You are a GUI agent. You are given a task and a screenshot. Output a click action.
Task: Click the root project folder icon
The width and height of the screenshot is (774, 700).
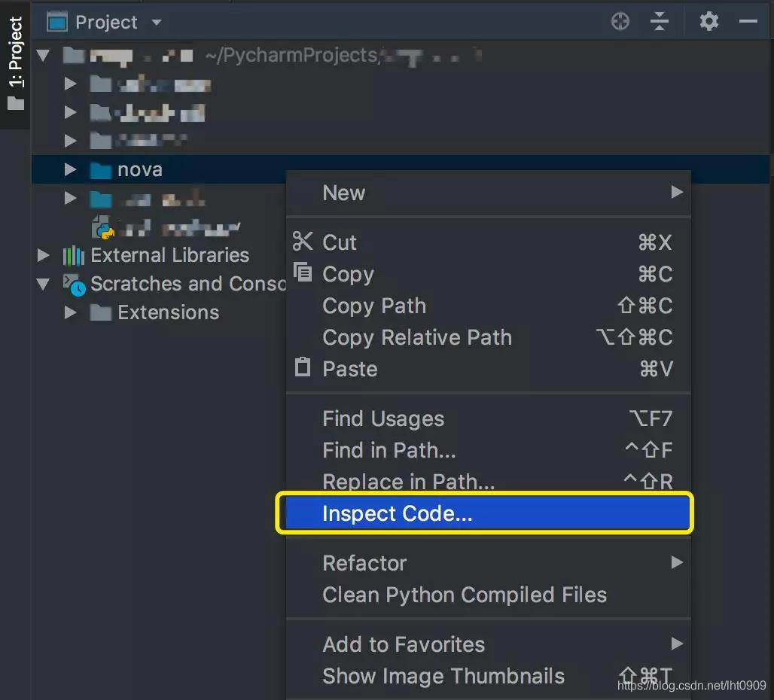click(74, 55)
